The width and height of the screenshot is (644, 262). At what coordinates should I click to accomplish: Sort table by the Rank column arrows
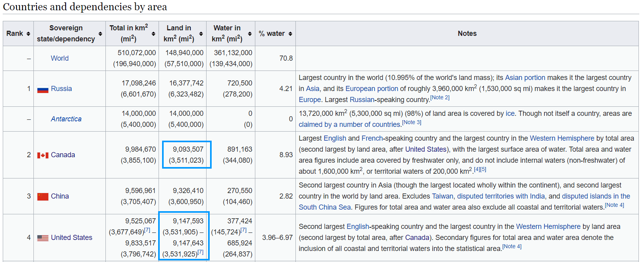28,34
